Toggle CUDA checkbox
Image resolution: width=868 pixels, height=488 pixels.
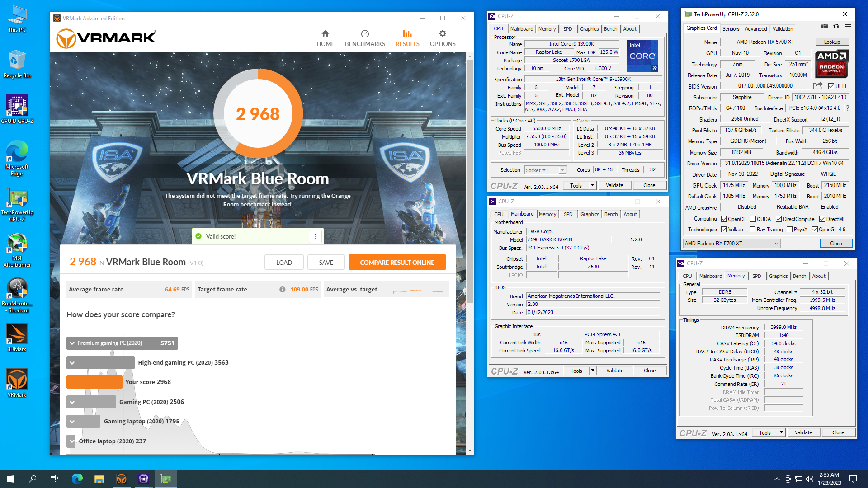point(753,219)
